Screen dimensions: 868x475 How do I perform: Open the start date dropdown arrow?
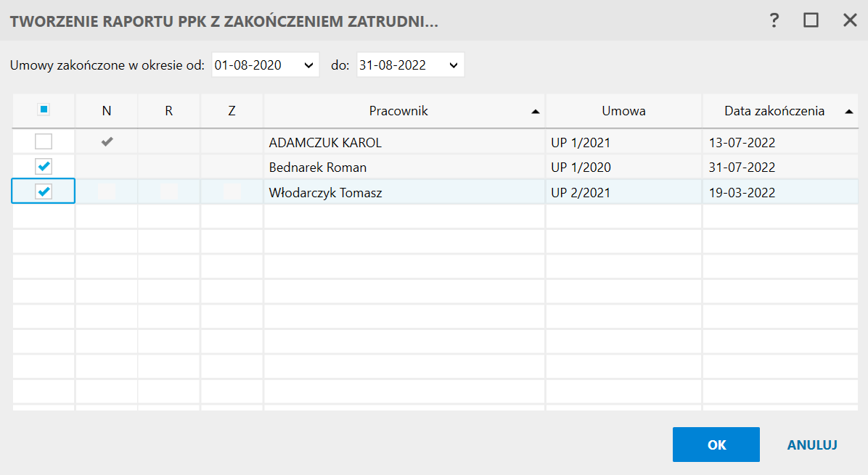click(x=309, y=65)
